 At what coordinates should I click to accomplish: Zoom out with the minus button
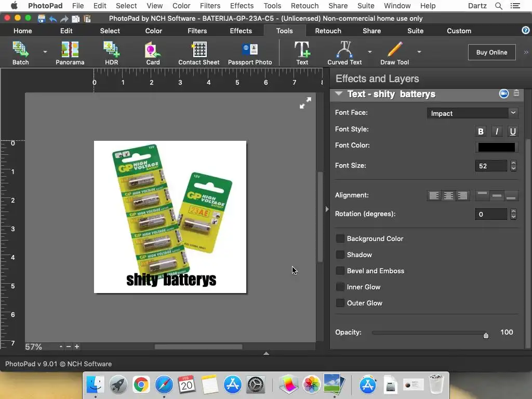pyautogui.click(x=69, y=347)
